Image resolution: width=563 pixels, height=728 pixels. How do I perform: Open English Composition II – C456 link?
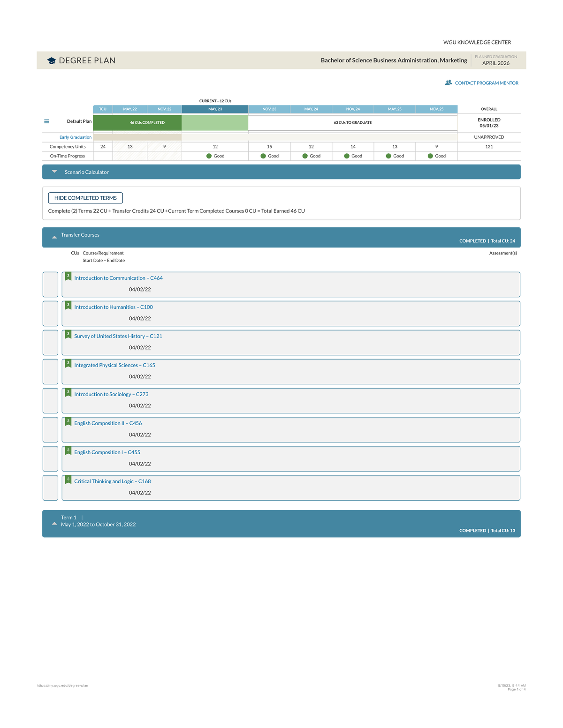(108, 423)
